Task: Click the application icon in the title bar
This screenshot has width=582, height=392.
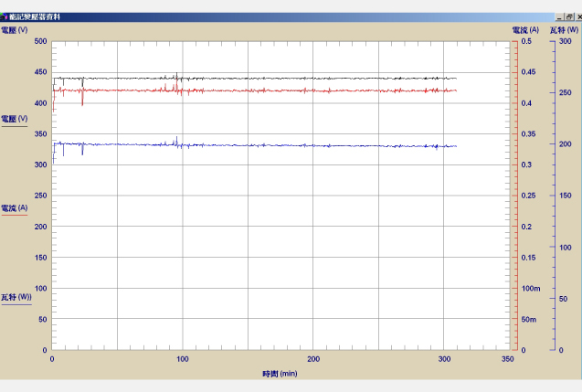Action: click(x=5, y=16)
